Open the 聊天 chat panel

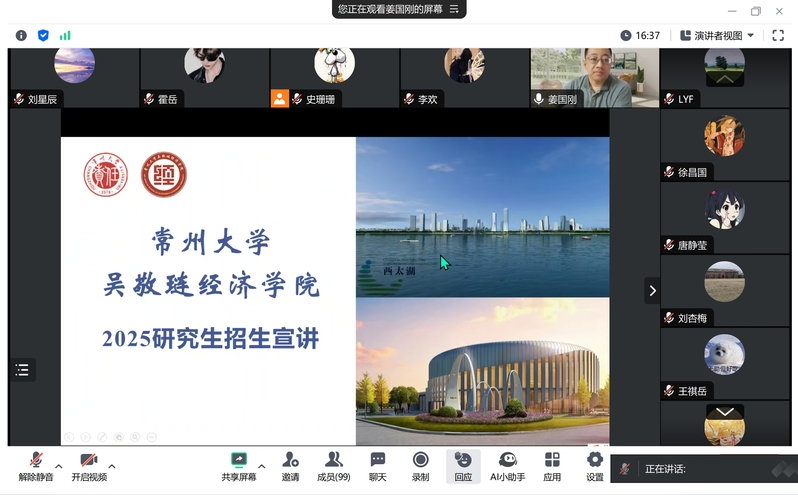(x=378, y=466)
